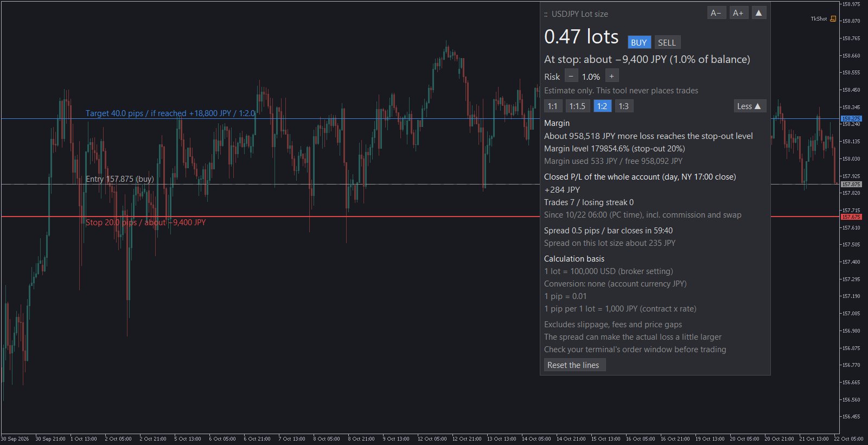Increase panel font size with A+
Image resolution: width=868 pixels, height=445 pixels.
(x=738, y=13)
